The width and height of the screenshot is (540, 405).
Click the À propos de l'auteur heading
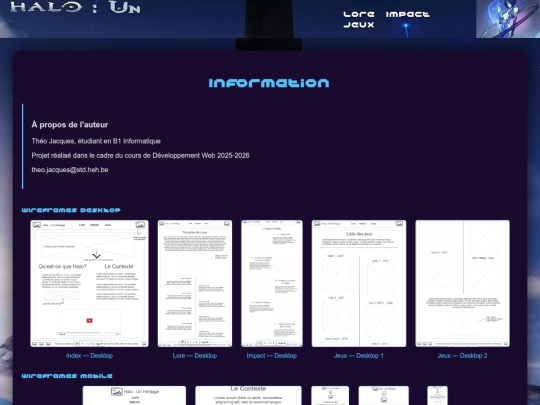[x=70, y=125]
